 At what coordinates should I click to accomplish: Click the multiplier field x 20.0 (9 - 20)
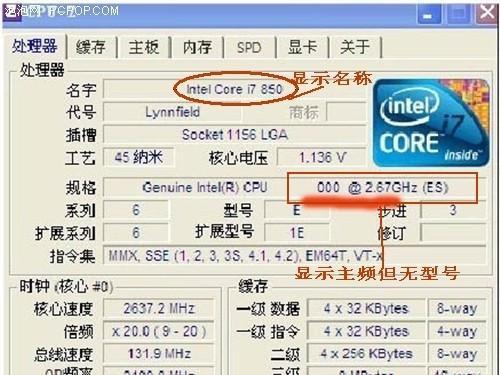[x=159, y=331]
